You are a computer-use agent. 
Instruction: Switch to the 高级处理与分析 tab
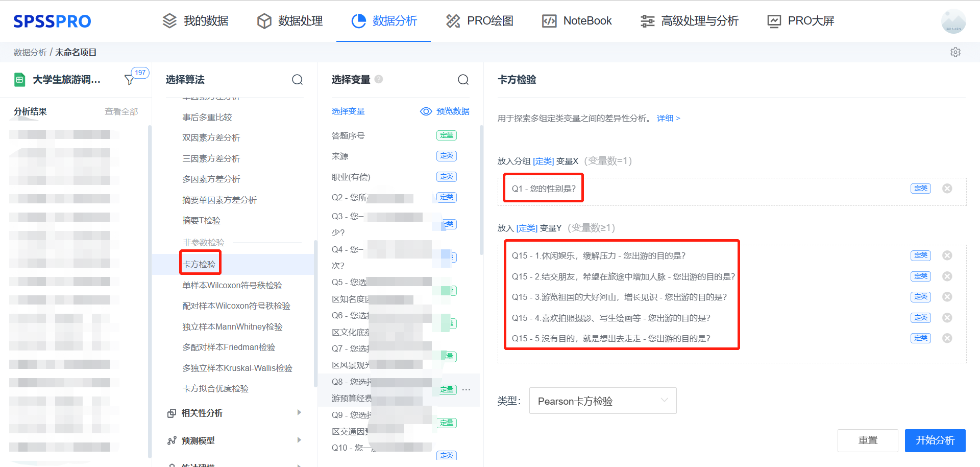[x=690, y=21]
